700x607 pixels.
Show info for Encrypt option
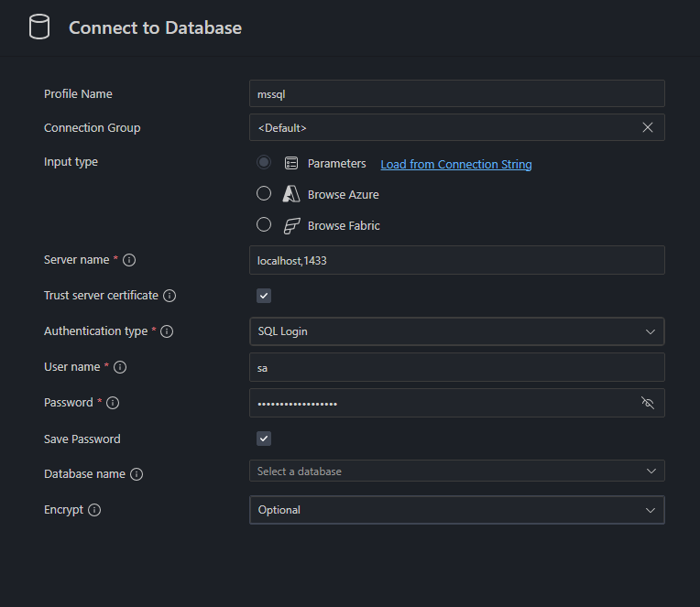pyautogui.click(x=94, y=510)
